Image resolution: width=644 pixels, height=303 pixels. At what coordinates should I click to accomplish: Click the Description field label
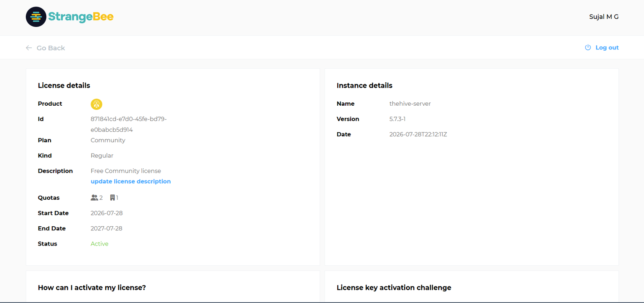[55, 171]
